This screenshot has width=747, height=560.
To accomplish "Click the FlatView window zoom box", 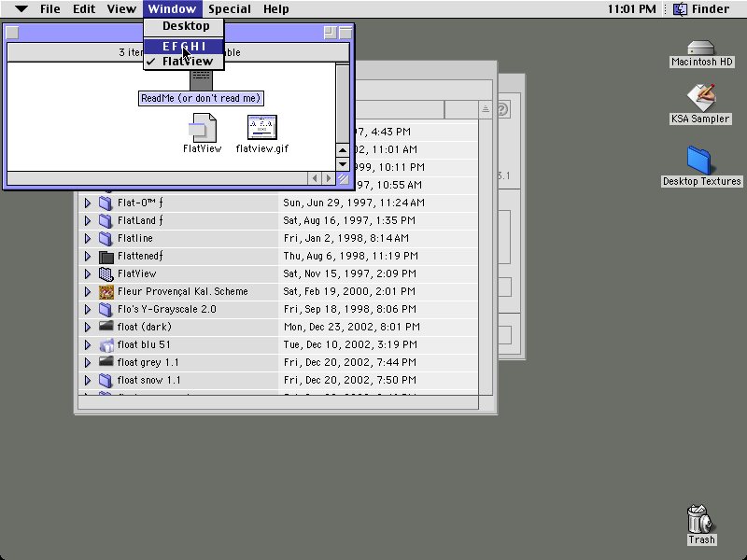I will (330, 33).
